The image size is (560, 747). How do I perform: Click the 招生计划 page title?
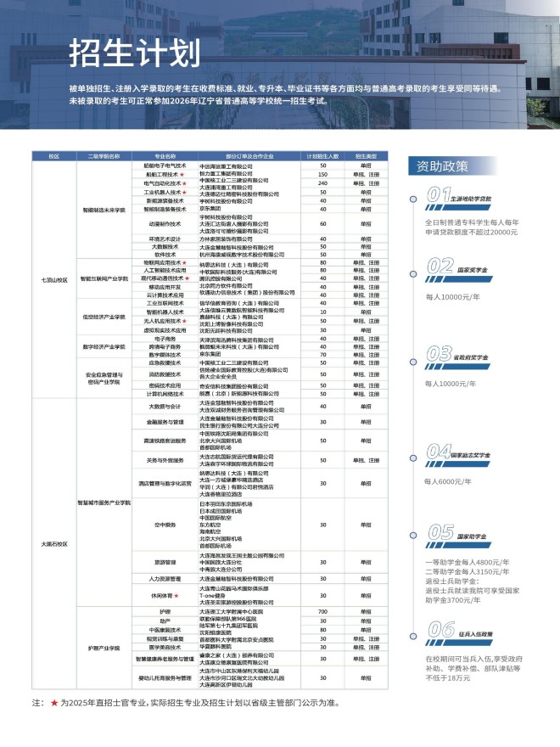click(134, 53)
